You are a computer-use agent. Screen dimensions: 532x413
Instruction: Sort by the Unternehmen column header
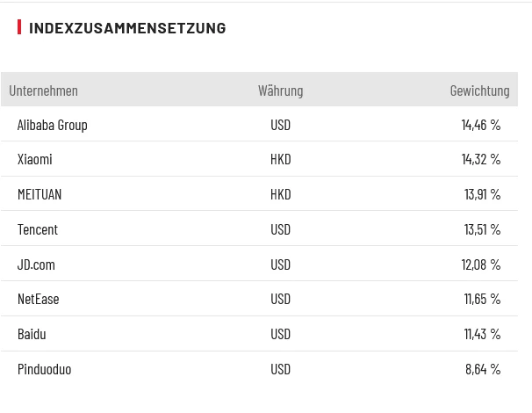click(44, 91)
